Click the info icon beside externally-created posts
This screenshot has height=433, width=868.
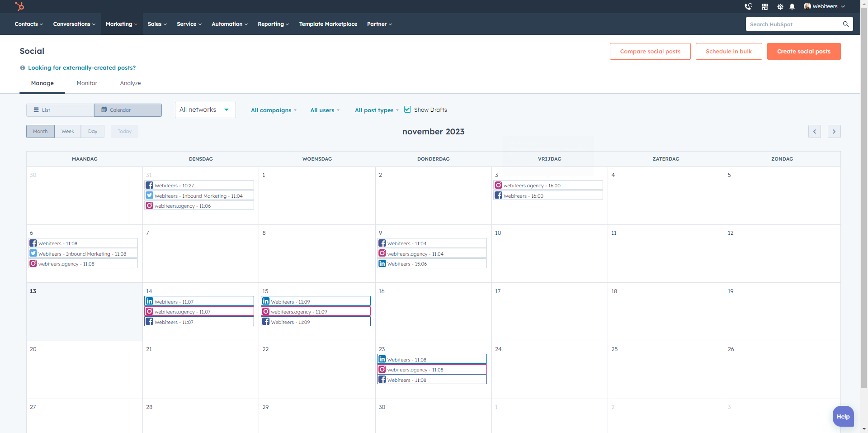tap(23, 68)
